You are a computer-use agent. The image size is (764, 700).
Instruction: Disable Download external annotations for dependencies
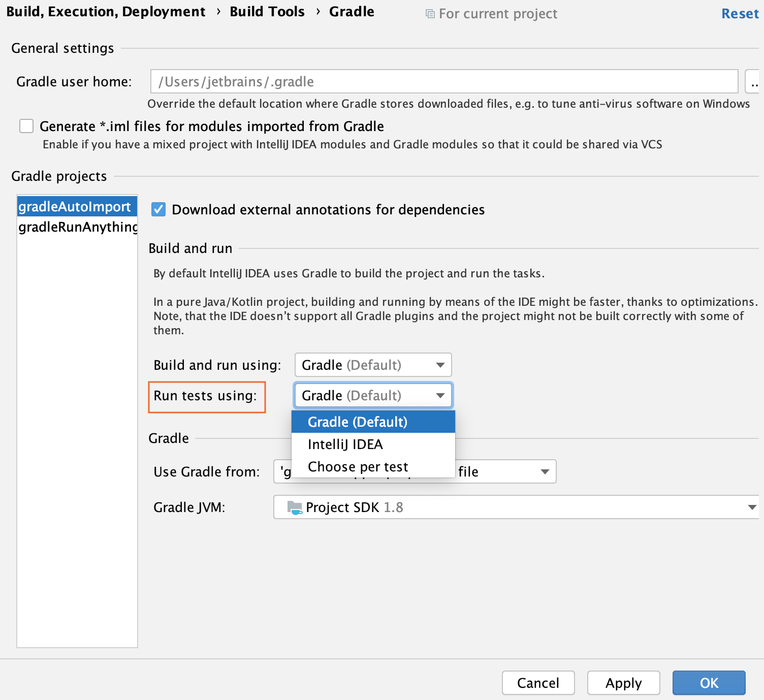pos(158,209)
